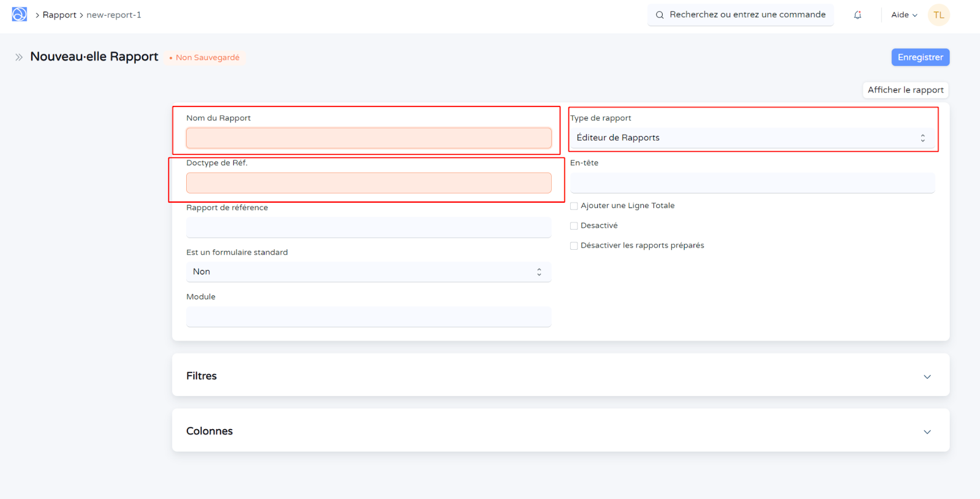The height and width of the screenshot is (499, 980).
Task: Open the Type de rapport dropdown
Action: (x=752, y=138)
